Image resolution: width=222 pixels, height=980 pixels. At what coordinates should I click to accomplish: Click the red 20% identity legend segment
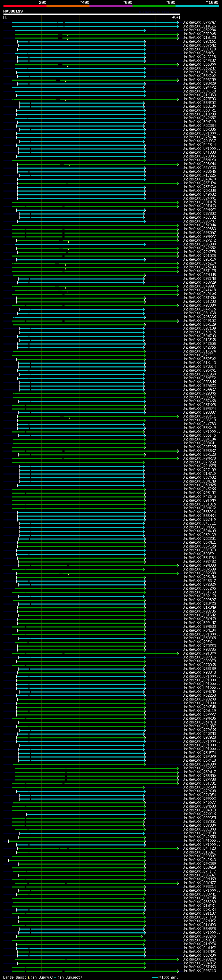25,6
